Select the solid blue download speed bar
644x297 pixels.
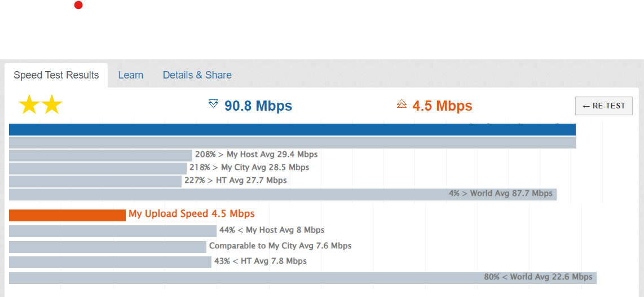tap(292, 130)
